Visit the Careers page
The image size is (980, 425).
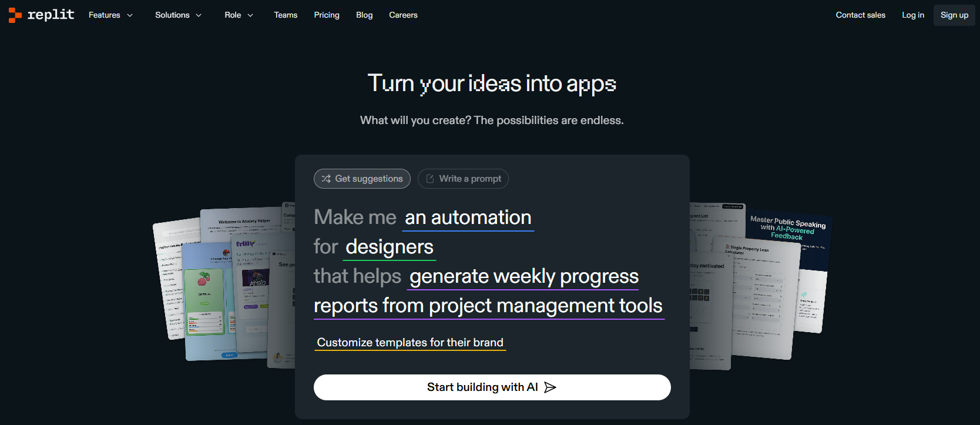click(403, 15)
